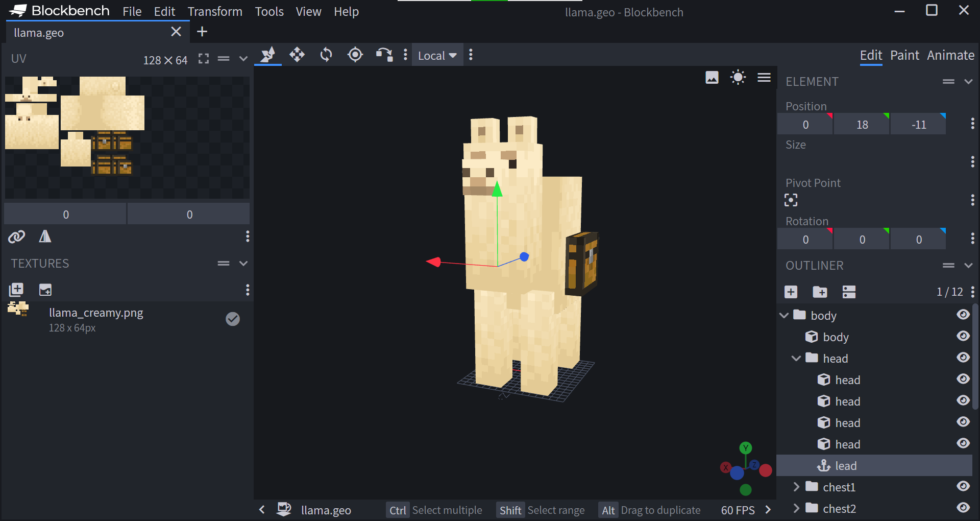The width and height of the screenshot is (980, 521).
Task: Open the Edit menu
Action: (x=164, y=11)
